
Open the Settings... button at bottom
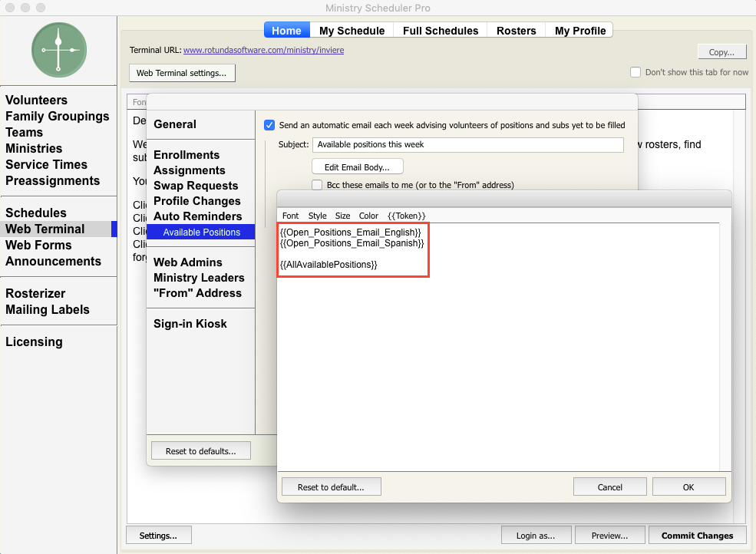point(158,535)
